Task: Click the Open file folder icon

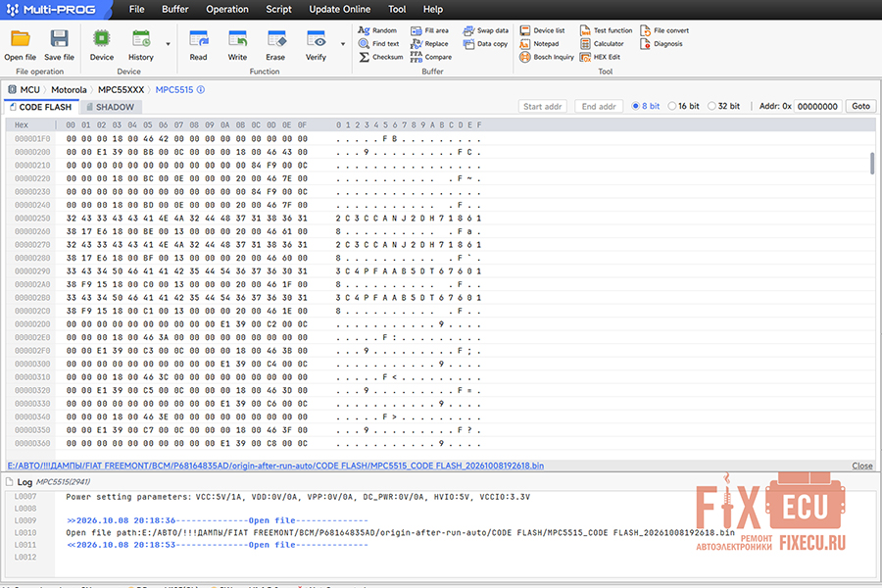Action: click(21, 39)
